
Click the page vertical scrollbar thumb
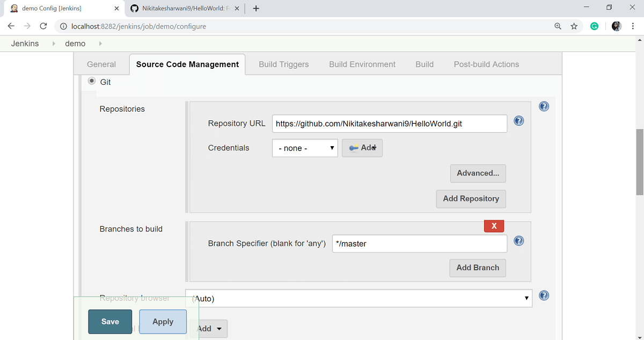click(x=640, y=162)
